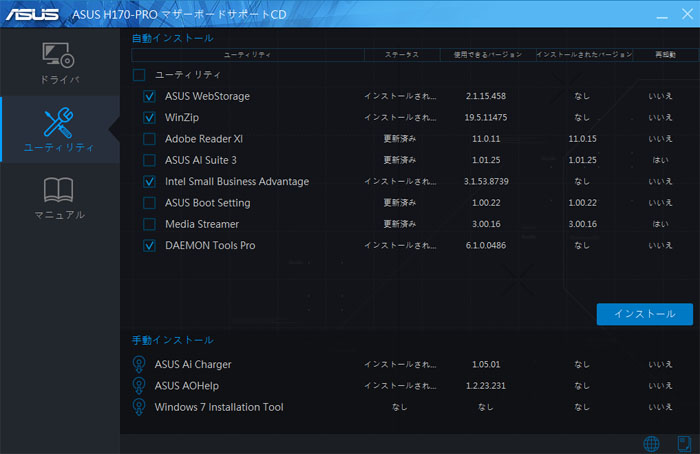Image resolution: width=700 pixels, height=454 pixels.
Task: Click version 1.2.23.231 for ASUS AOHelp
Action: click(486, 386)
